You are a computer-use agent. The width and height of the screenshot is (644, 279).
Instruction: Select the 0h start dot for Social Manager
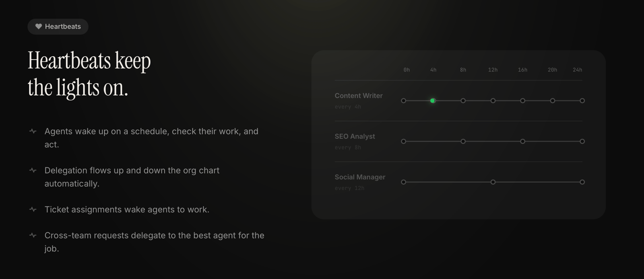[404, 182]
